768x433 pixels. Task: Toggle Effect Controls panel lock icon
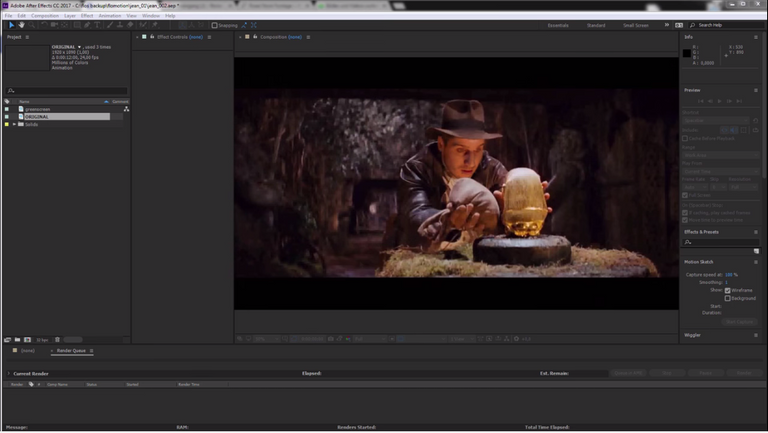pos(152,37)
